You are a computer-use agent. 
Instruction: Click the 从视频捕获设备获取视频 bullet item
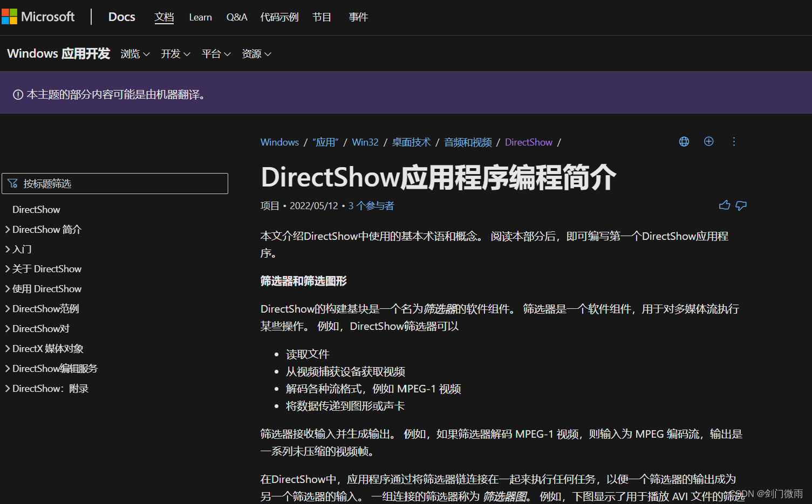pos(345,371)
